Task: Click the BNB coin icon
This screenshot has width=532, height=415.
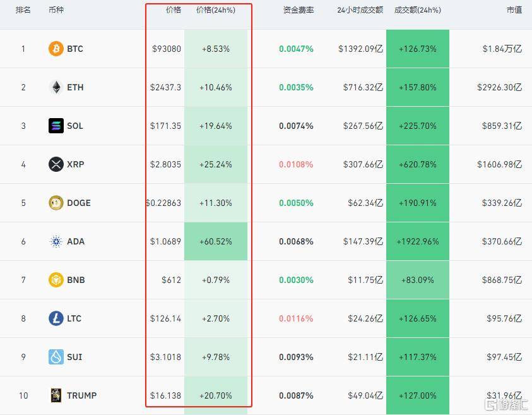Action: click(x=56, y=280)
